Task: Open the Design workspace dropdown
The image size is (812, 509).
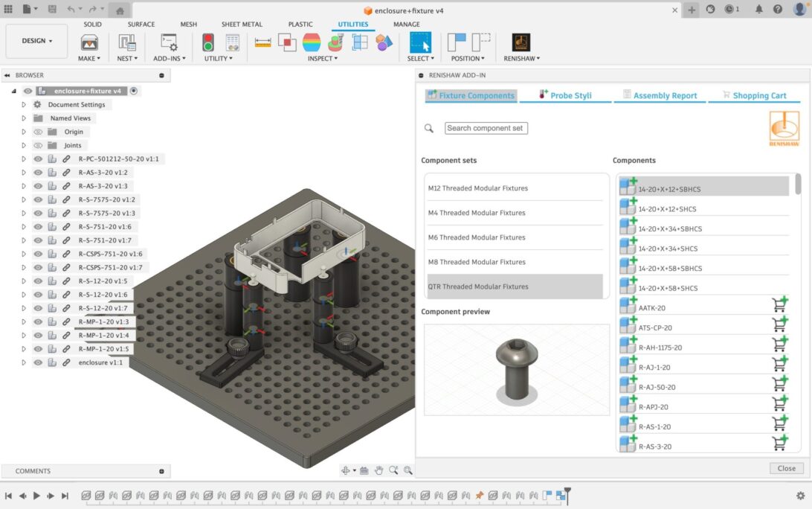Action: point(36,41)
